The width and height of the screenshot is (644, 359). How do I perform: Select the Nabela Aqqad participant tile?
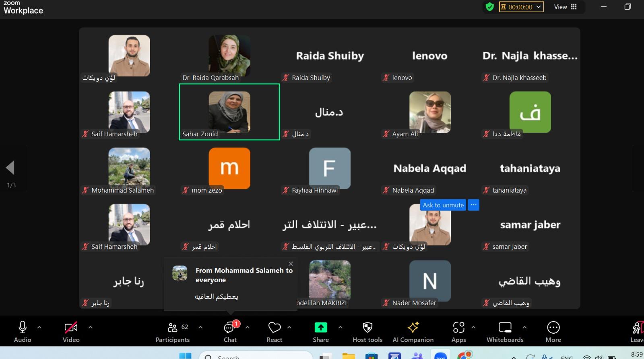point(430,168)
